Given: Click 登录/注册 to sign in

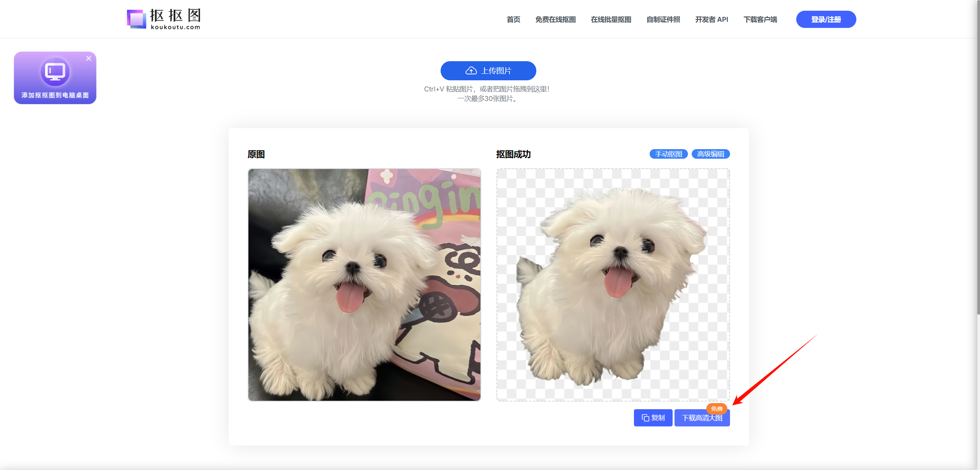Looking at the screenshot, I should pos(826,19).
